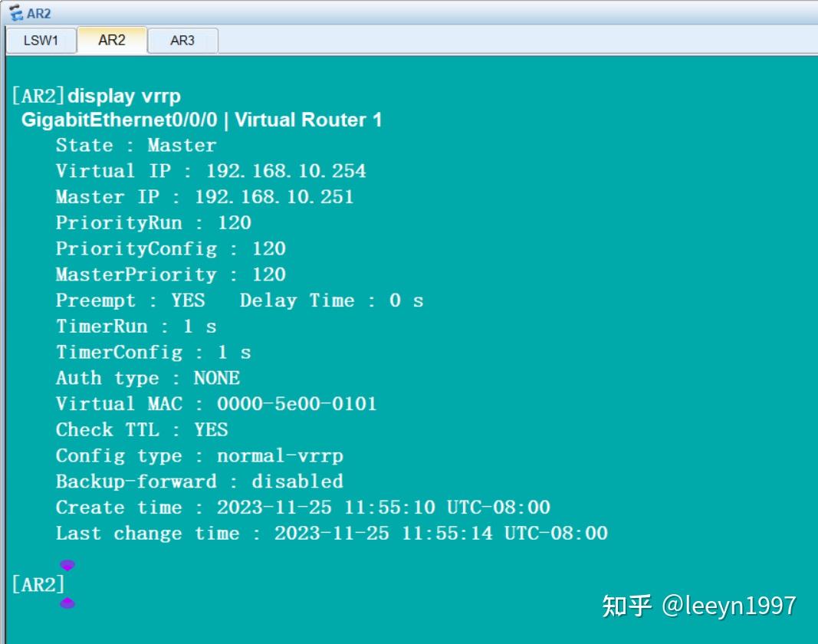Click the upper purple cursor marker
Viewport: 818px width, 644px height.
[x=67, y=565]
